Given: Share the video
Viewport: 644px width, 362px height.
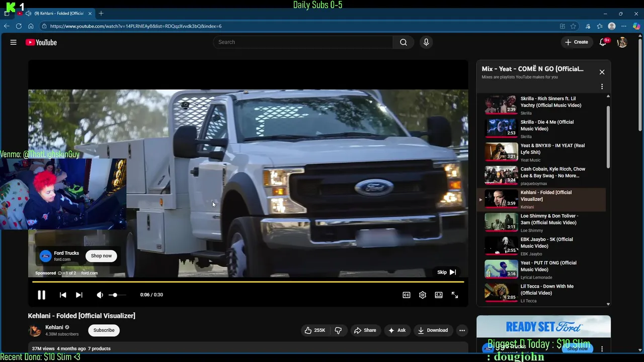Looking at the screenshot, I should (365, 330).
